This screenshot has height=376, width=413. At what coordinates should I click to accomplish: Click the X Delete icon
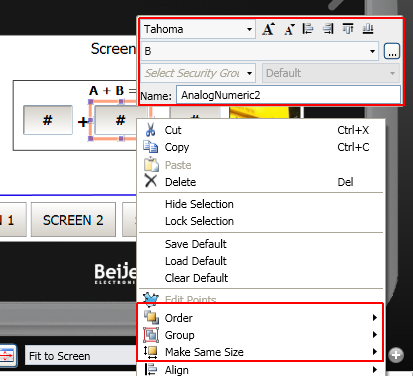(151, 181)
